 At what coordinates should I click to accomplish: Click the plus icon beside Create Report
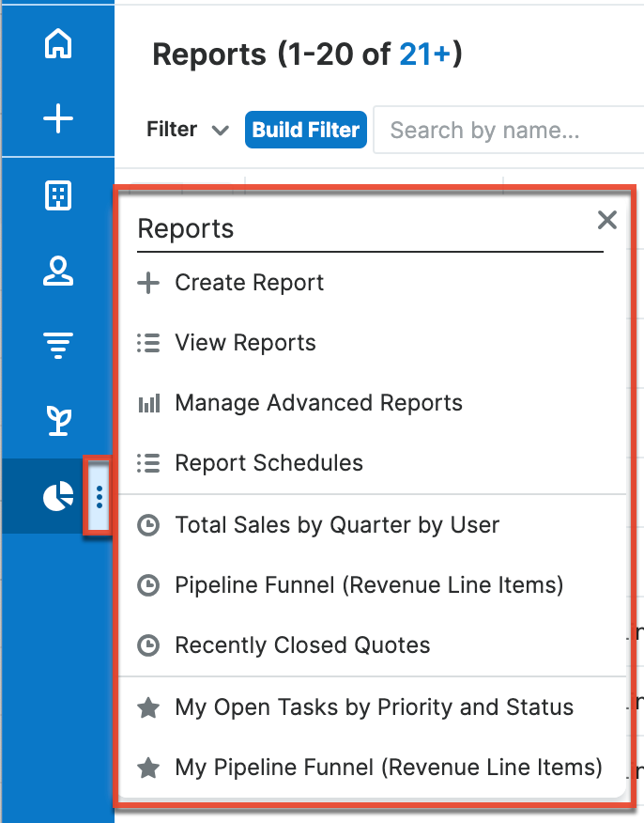(x=148, y=282)
